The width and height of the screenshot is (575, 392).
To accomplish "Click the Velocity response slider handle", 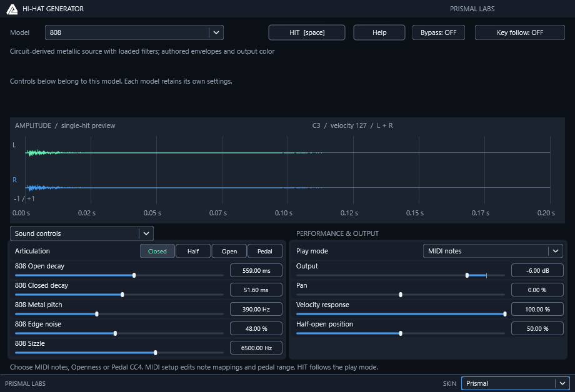I will (505, 314).
